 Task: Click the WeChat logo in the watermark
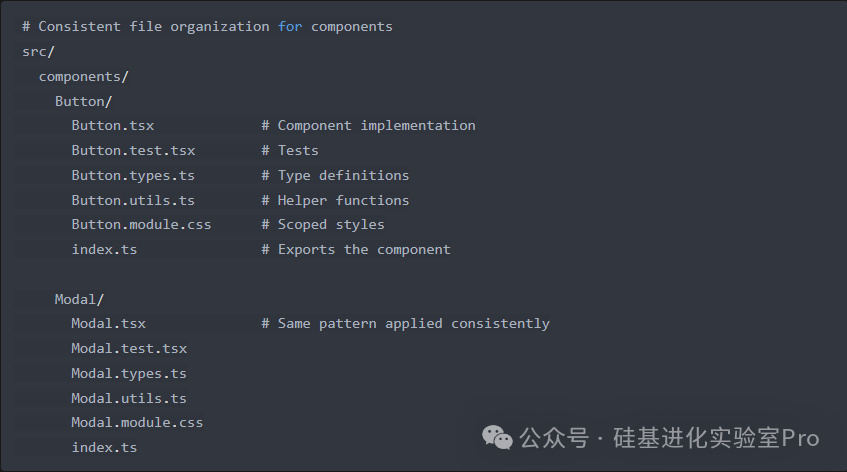coord(494,437)
